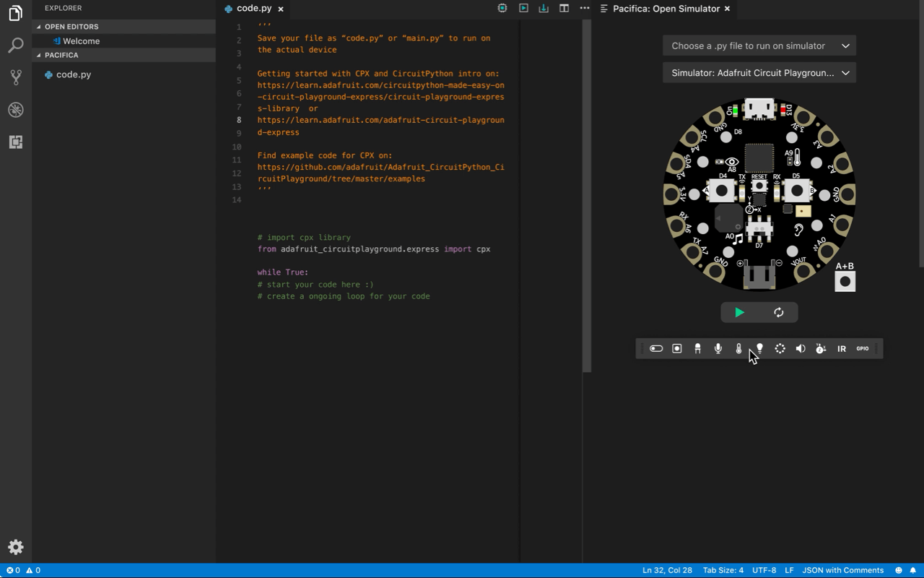This screenshot has height=578, width=924.
Task: Split the editor with the split icon
Action: pos(564,9)
